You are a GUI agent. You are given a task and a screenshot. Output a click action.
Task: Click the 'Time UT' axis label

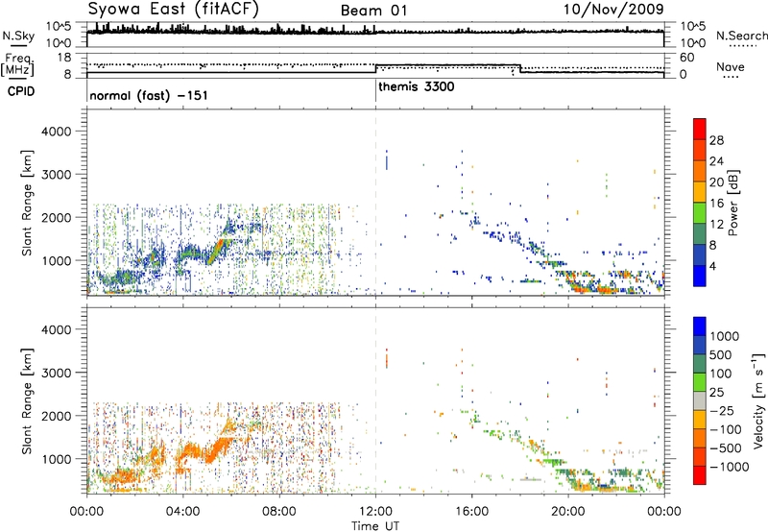point(375,525)
